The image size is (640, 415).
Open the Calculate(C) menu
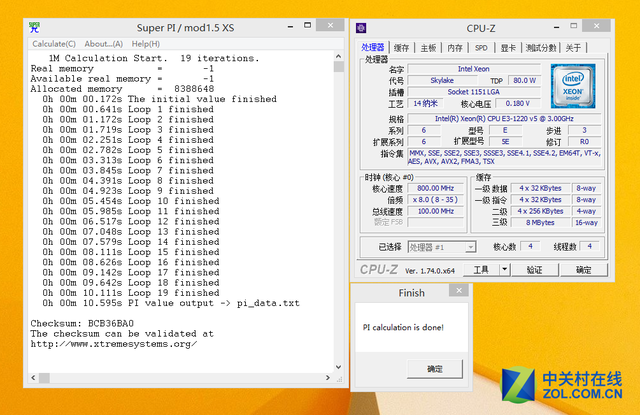54,44
